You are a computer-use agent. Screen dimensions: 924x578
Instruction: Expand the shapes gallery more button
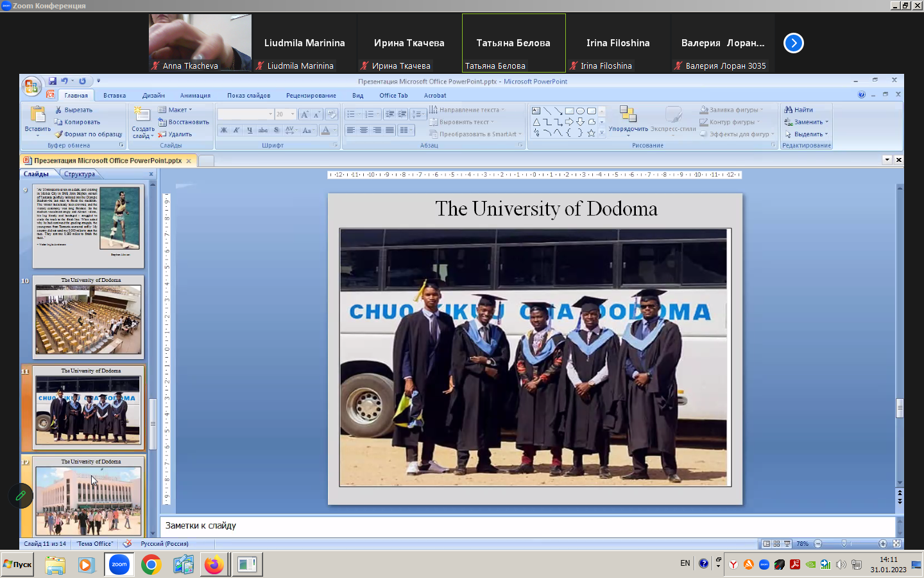pyautogui.click(x=602, y=133)
